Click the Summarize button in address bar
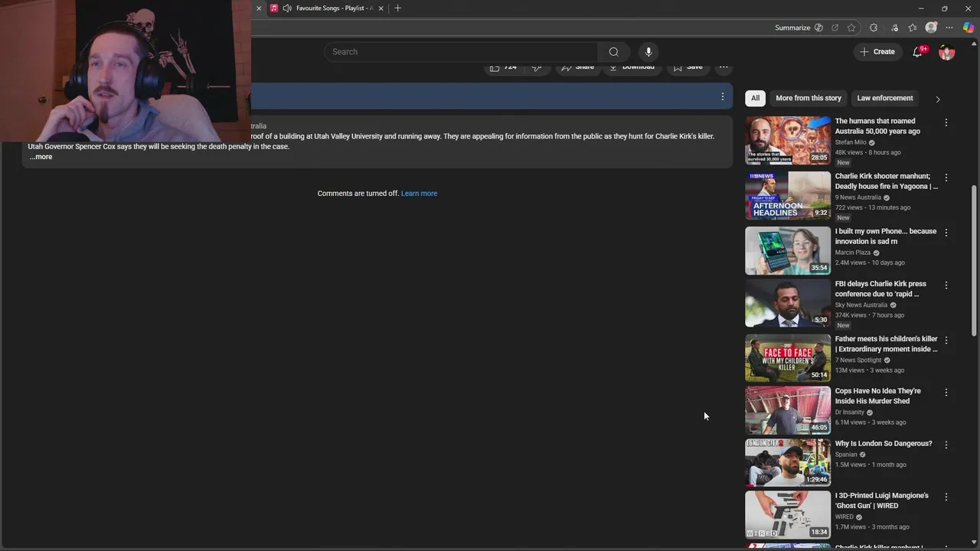 coord(799,28)
